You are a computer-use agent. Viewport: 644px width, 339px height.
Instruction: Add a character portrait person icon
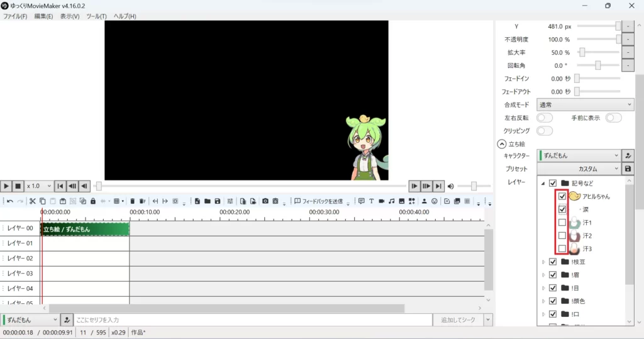[425, 201]
